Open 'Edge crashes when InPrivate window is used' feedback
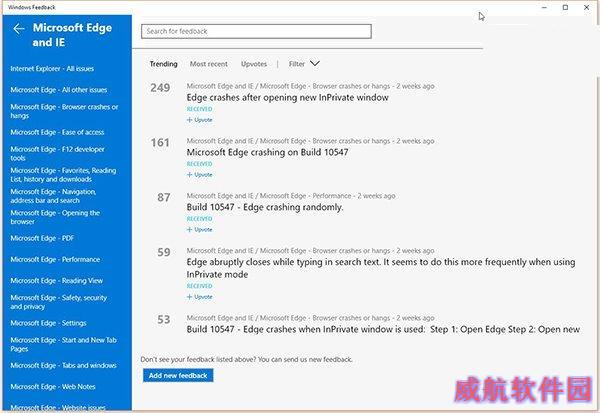Viewport: 600px width, 413px height. click(x=383, y=330)
